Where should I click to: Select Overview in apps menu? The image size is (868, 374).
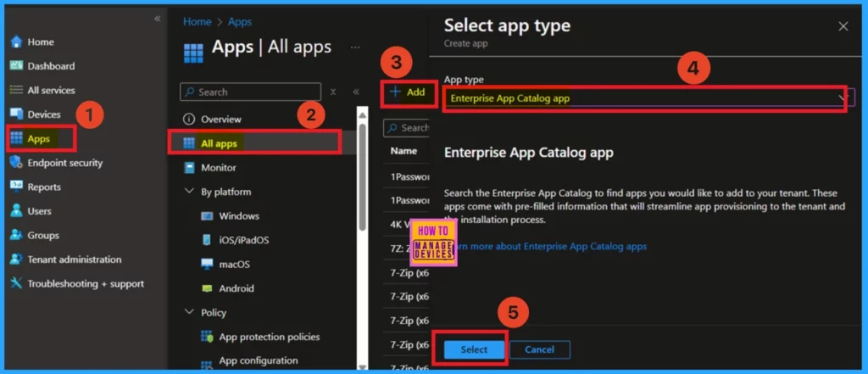click(x=221, y=119)
